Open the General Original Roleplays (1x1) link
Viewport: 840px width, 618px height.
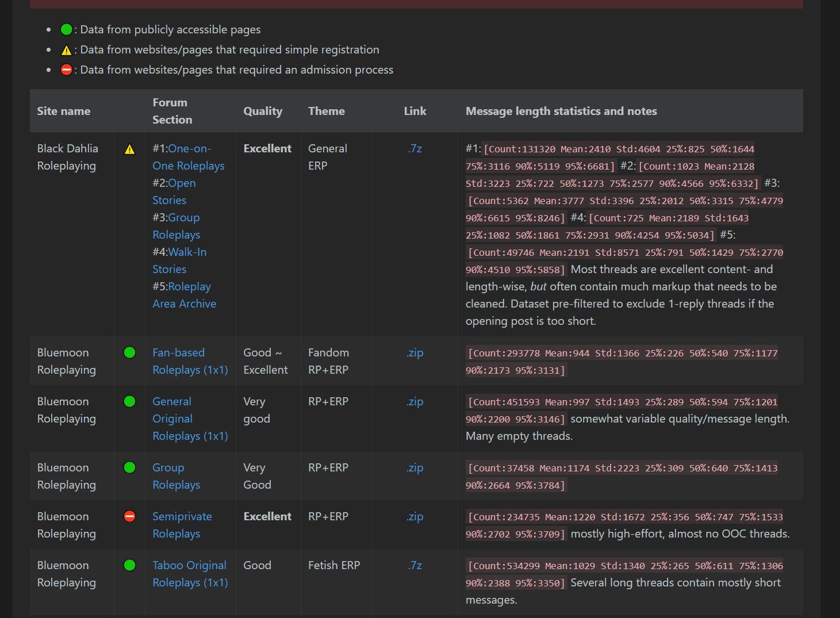point(190,419)
